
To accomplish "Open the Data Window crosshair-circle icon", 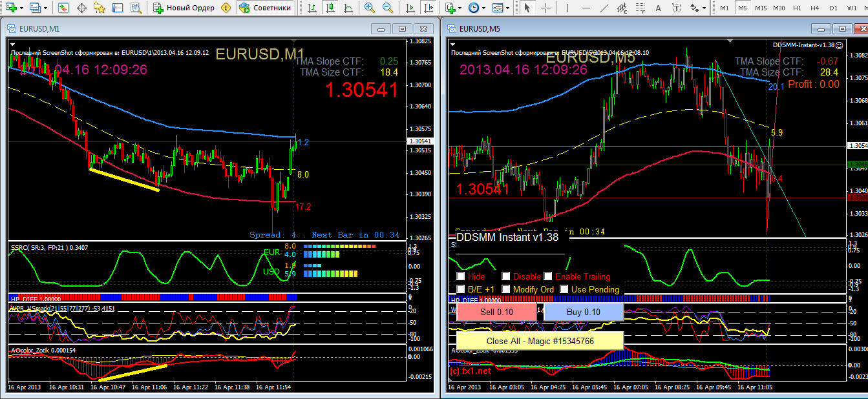I will point(81,8).
